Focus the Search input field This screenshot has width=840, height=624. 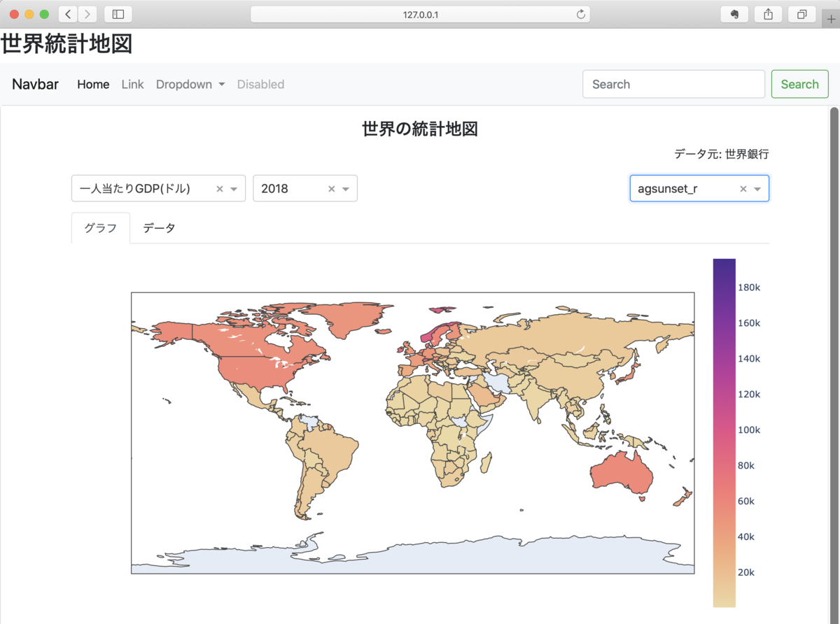click(x=673, y=84)
